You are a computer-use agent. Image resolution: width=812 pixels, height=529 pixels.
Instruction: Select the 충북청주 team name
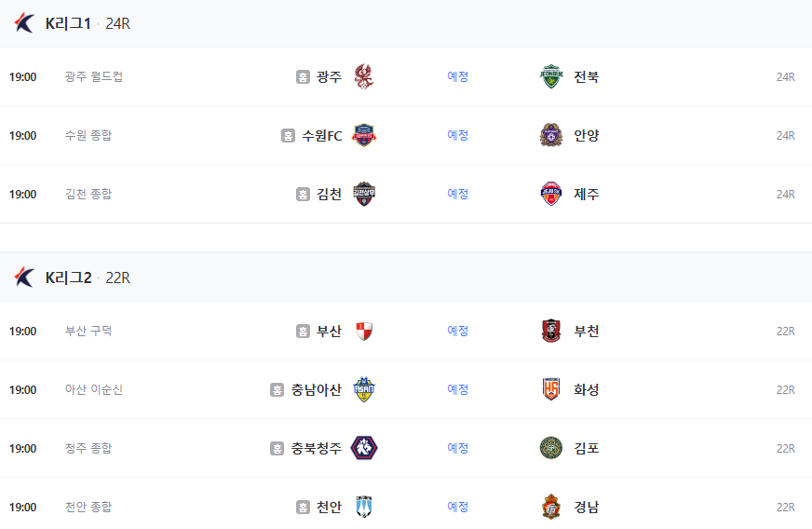[x=317, y=448]
